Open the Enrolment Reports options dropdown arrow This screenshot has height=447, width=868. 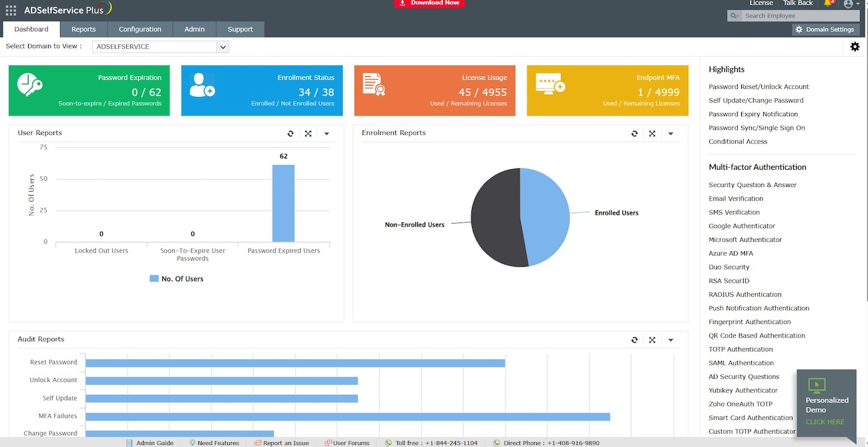670,134
